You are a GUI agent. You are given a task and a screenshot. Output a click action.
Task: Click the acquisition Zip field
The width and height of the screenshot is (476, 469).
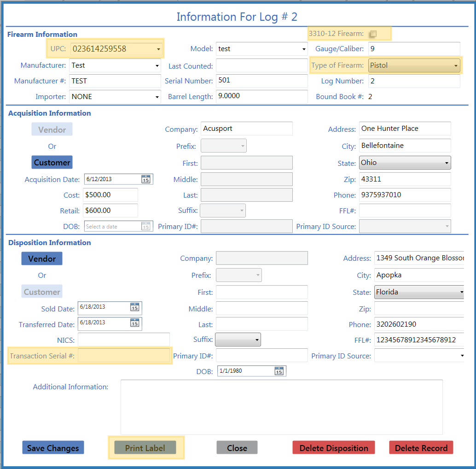coord(405,179)
